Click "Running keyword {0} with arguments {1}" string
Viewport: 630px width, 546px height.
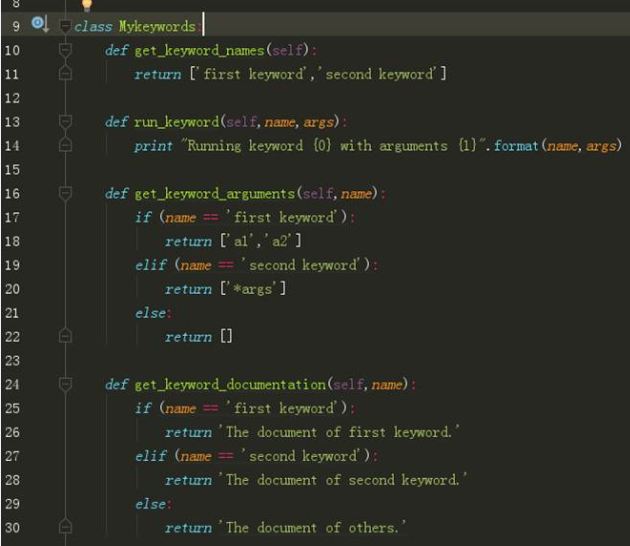[333, 145]
